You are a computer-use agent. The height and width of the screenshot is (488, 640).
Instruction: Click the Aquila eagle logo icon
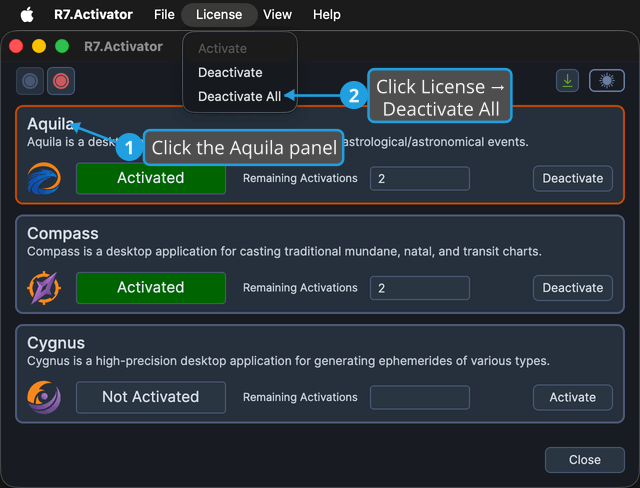point(44,178)
